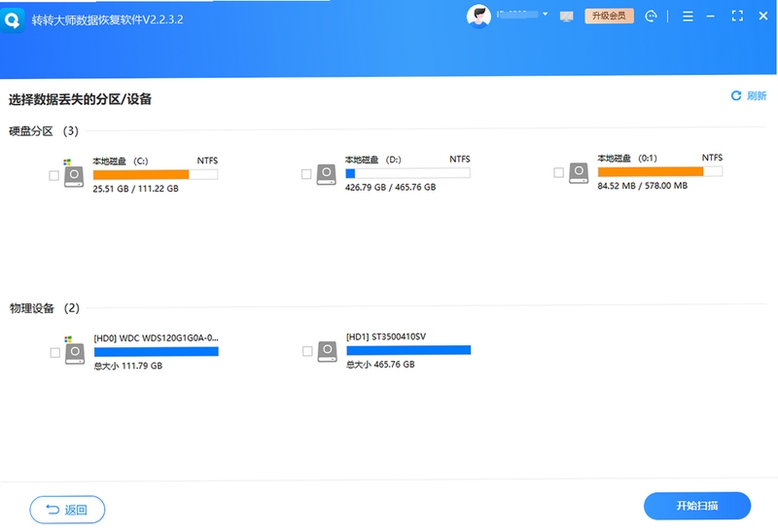Viewport: 778px width, 532px height.
Task: Select the (0:1) partition disk icon
Action: click(579, 173)
